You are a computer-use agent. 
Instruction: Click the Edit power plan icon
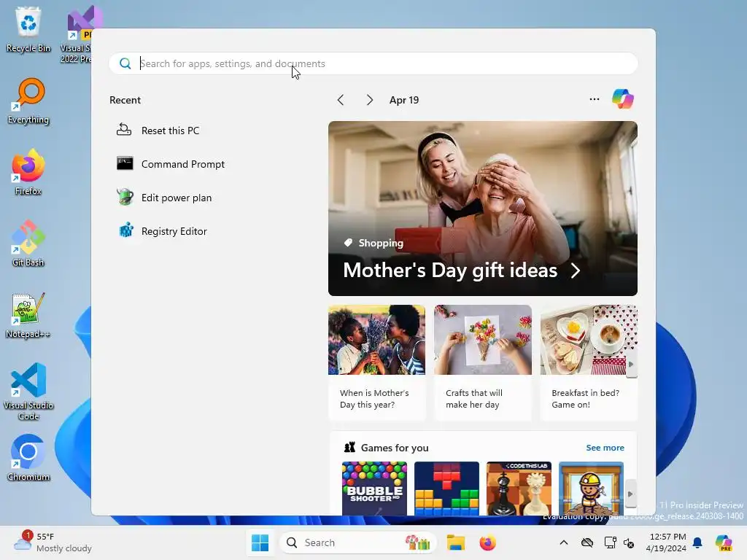tap(125, 197)
